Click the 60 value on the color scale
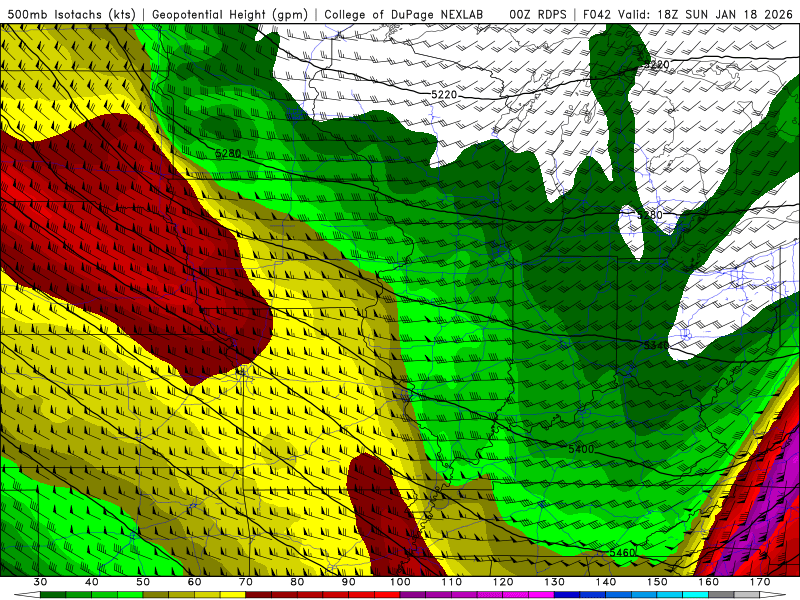This screenshot has height=600, width=800. point(194,582)
